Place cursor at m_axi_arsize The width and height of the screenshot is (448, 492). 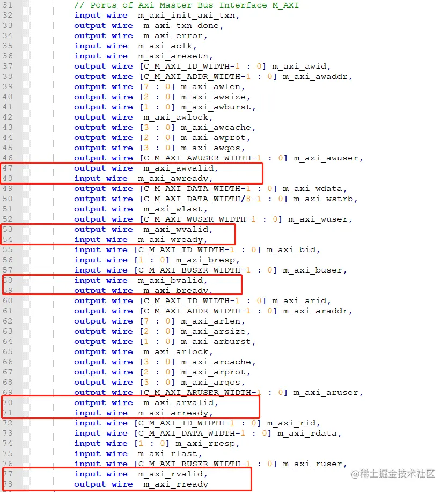coord(214,332)
